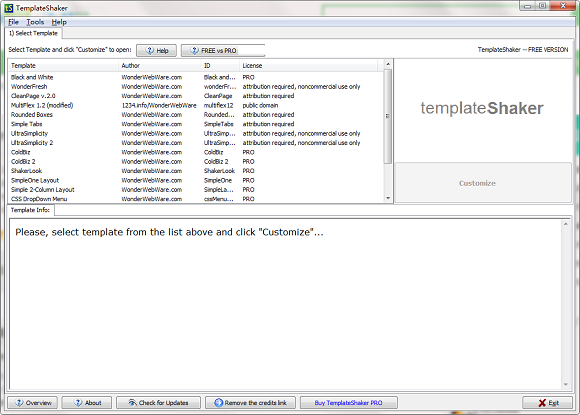Viewport: 580px width, 415px height.
Task: Minimize the TemplateShaker window
Action: 527,6
